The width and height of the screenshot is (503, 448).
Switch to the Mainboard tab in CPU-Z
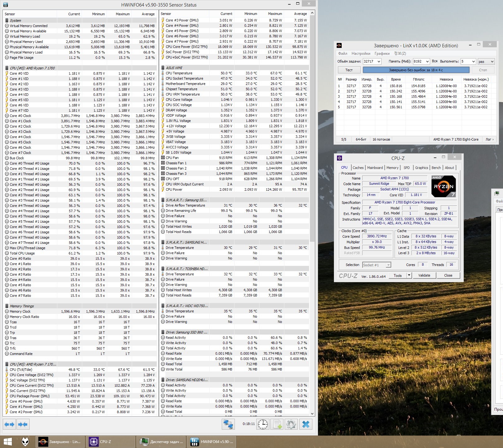pyautogui.click(x=375, y=168)
